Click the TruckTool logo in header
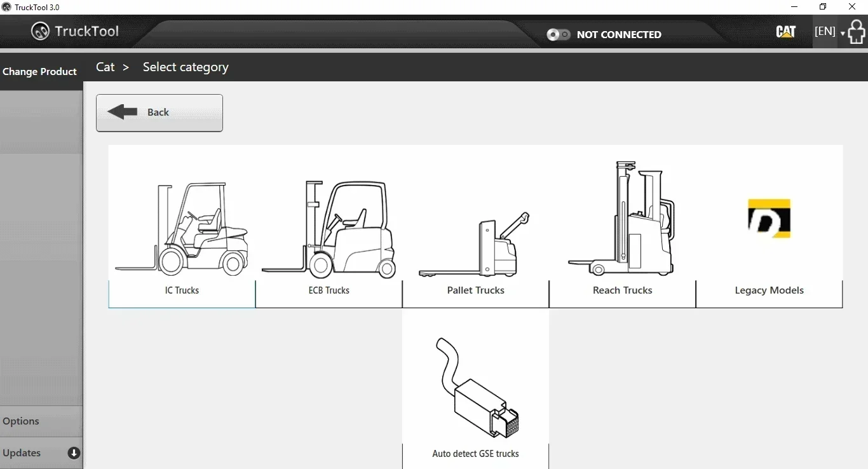Image resolution: width=868 pixels, height=469 pixels. pos(75,31)
